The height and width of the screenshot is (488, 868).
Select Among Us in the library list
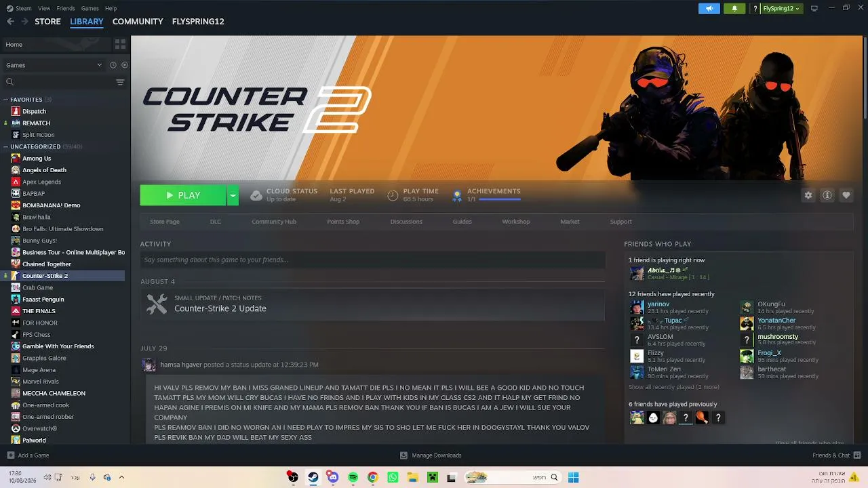click(37, 159)
